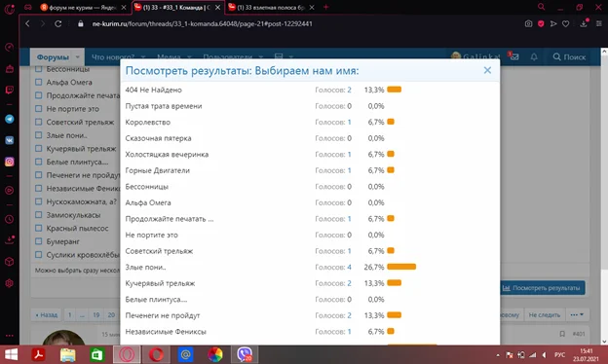Open the Windows Start menu

[x=11, y=354]
